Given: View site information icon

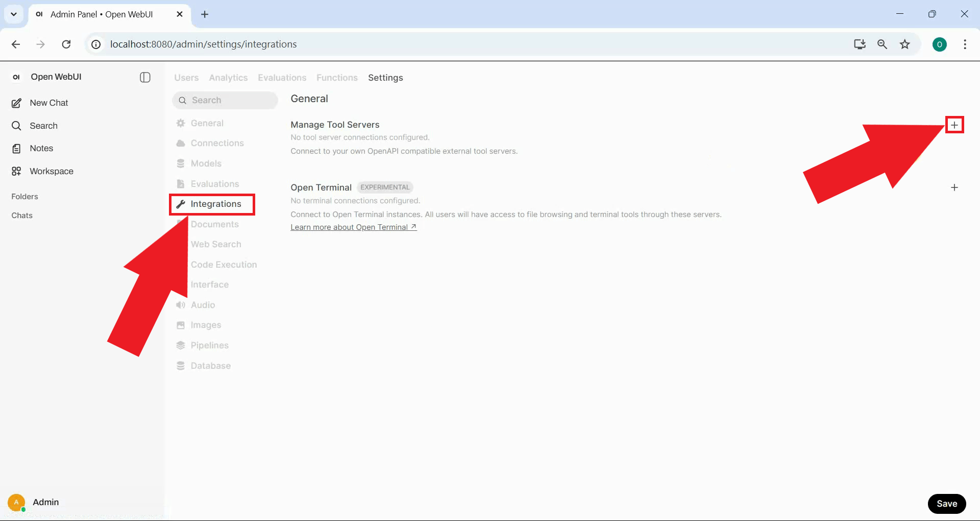Looking at the screenshot, I should 96,44.
